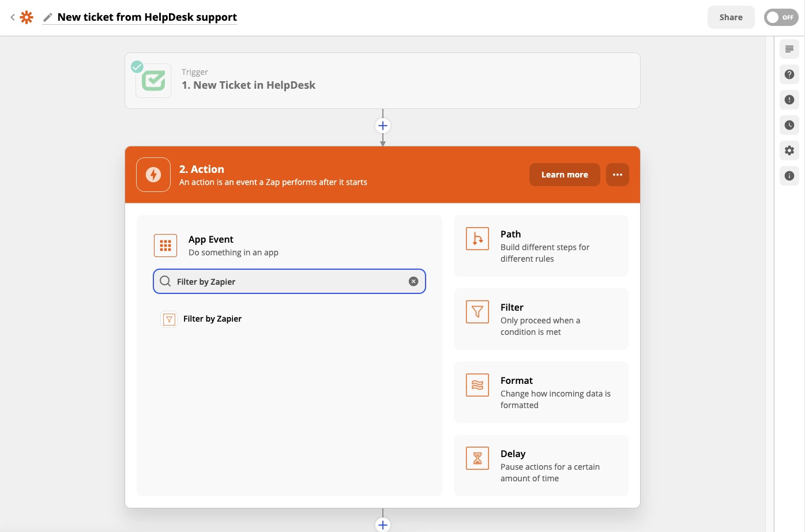Viewport: 805px width, 532px height.
Task: Click the Learn more button
Action: coord(564,175)
